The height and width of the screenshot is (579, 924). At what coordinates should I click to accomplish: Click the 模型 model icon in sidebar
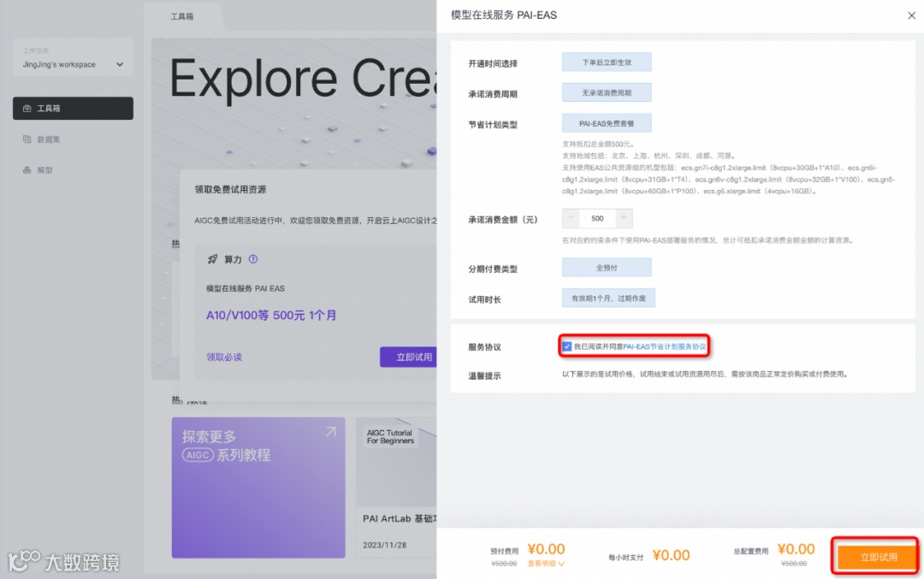click(x=27, y=170)
